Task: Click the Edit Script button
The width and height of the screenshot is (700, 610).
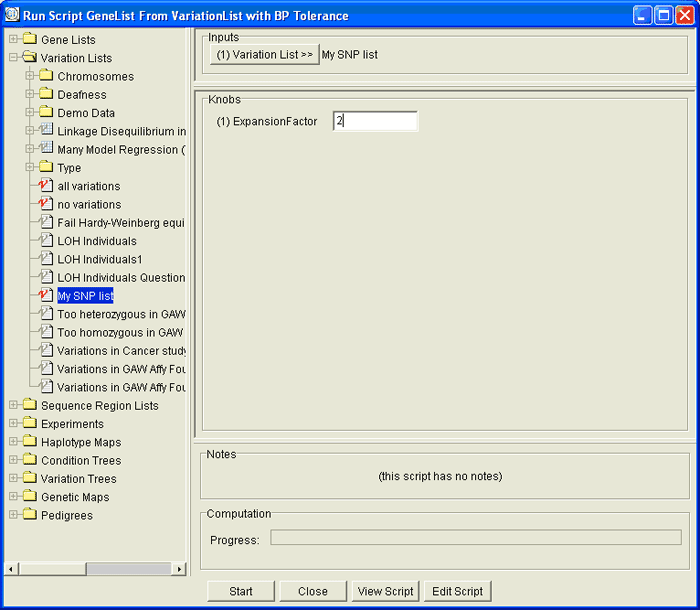Action: click(457, 591)
